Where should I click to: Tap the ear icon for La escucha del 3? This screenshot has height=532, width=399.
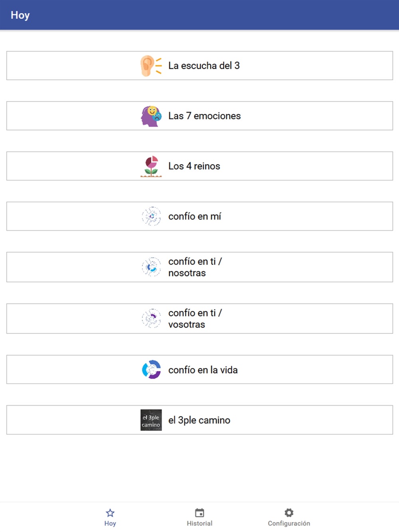151,66
